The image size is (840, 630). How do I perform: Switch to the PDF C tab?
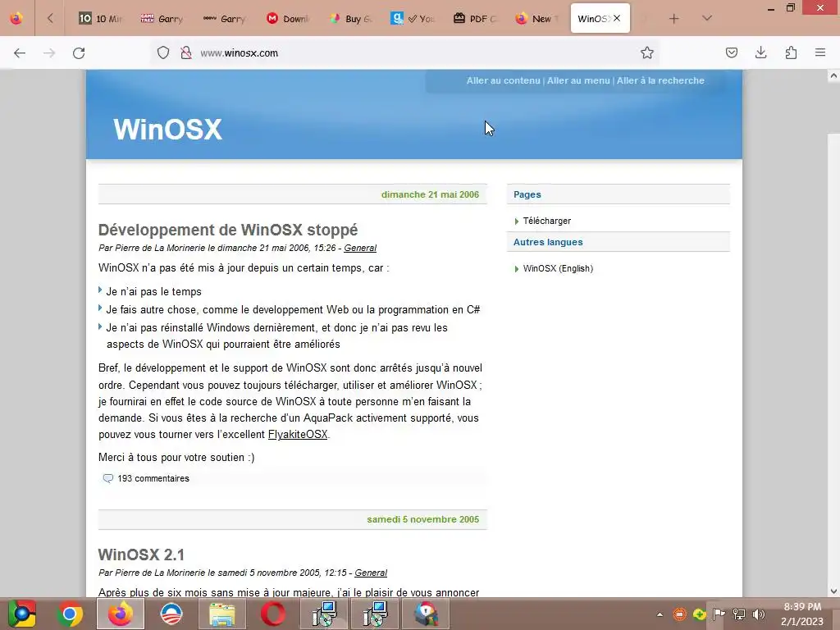pyautogui.click(x=475, y=19)
